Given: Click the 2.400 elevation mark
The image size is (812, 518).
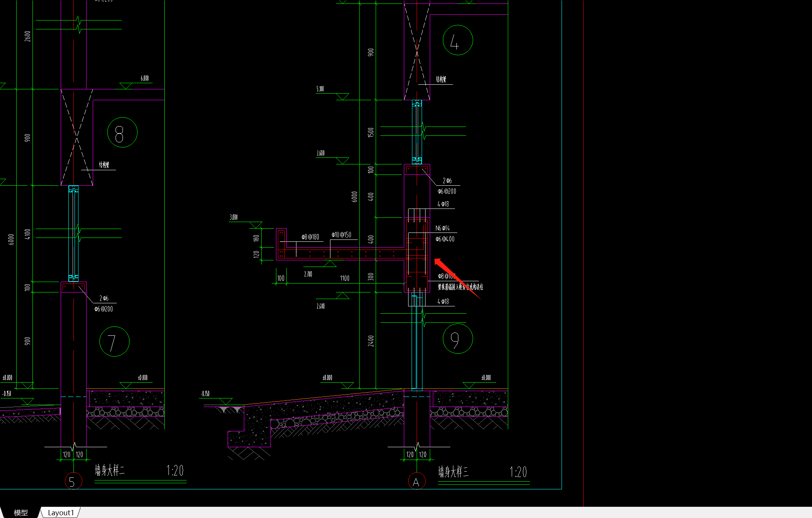Looking at the screenshot, I should 320,306.
